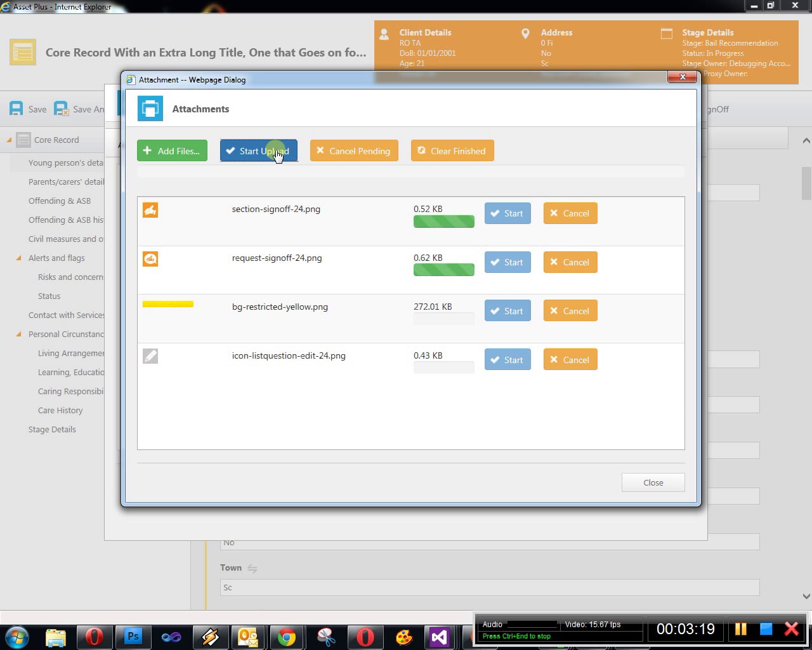Click the Save icon in main toolbar

tap(16, 109)
